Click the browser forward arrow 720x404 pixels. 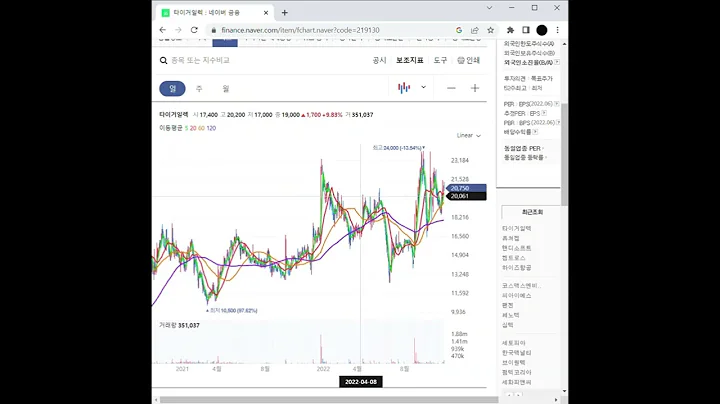178,30
